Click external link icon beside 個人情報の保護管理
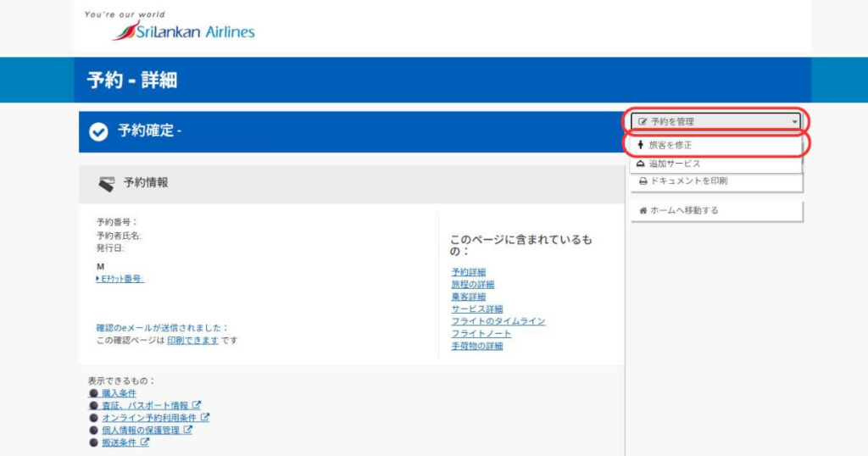The width and height of the screenshot is (868, 456). (187, 430)
